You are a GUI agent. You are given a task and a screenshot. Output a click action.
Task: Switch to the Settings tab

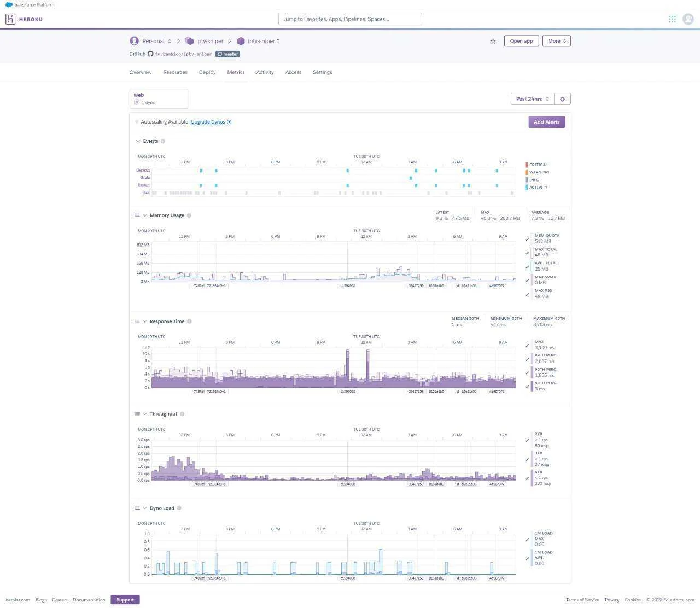coord(323,72)
